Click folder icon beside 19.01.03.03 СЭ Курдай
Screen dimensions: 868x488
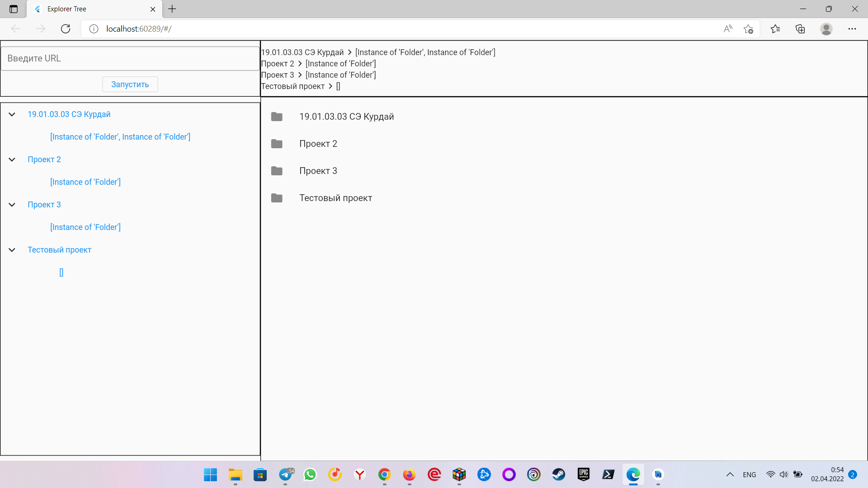[x=277, y=117]
